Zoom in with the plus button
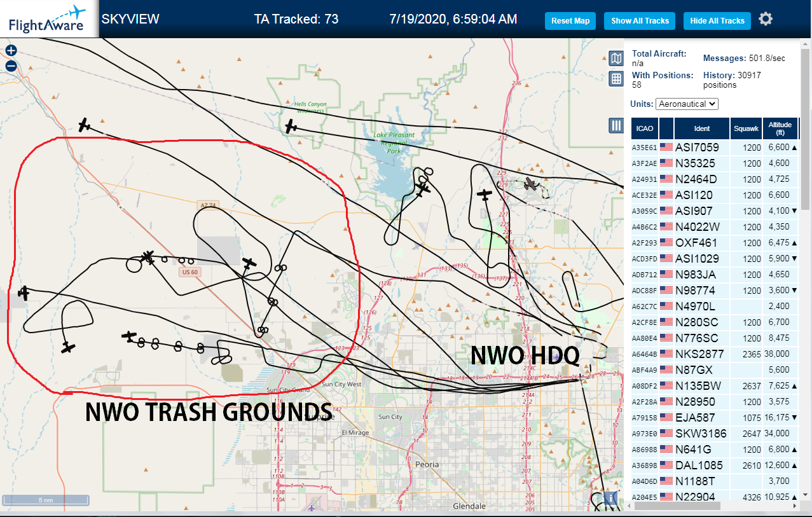The image size is (812, 517). (11, 51)
